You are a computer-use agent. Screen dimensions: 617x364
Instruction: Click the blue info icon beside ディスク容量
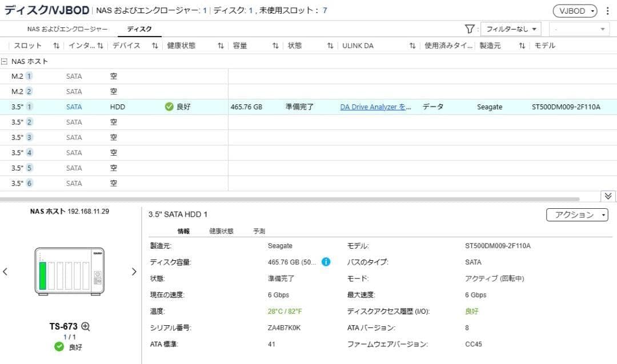coord(326,262)
